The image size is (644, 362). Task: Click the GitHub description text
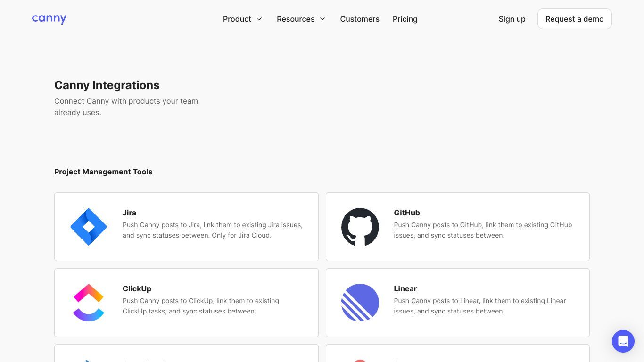click(x=483, y=230)
